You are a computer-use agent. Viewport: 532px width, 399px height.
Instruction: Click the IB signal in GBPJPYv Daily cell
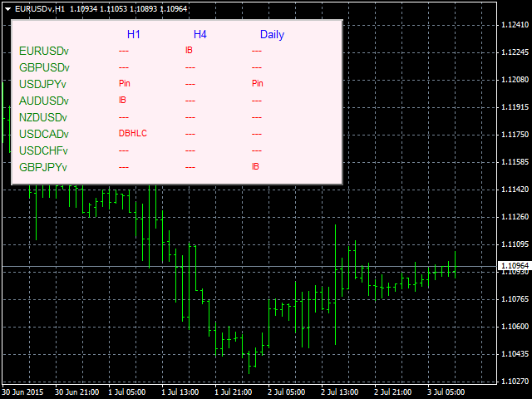(255, 166)
